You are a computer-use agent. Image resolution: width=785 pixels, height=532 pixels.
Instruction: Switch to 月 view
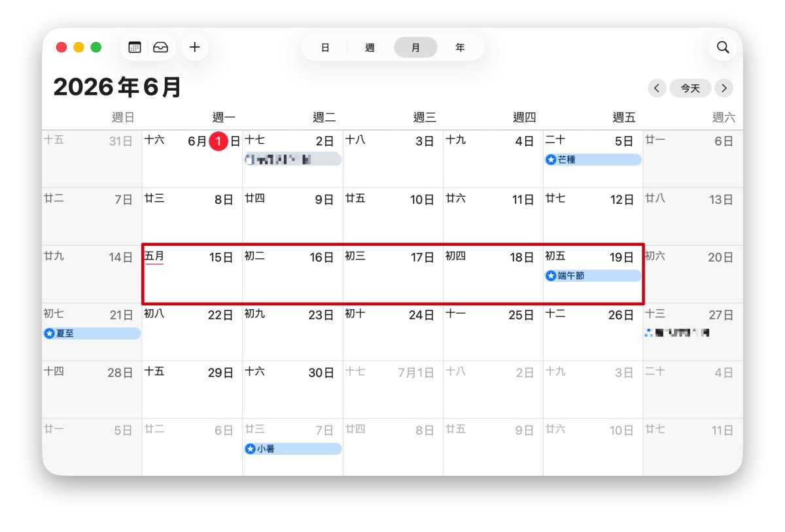[x=415, y=48]
